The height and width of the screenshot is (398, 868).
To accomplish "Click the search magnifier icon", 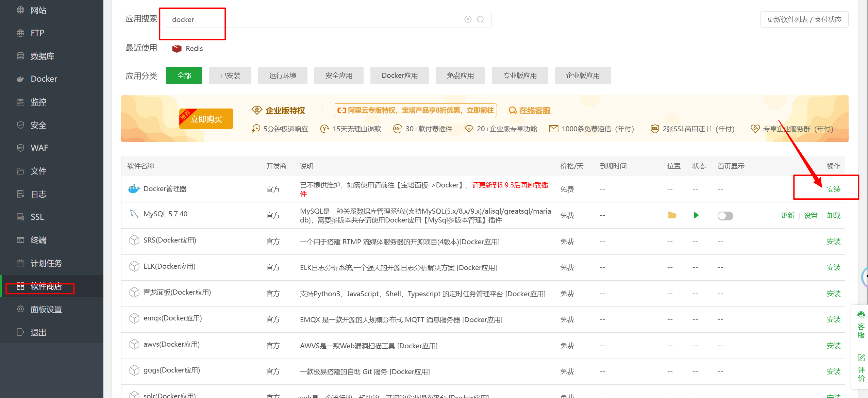I will (480, 19).
